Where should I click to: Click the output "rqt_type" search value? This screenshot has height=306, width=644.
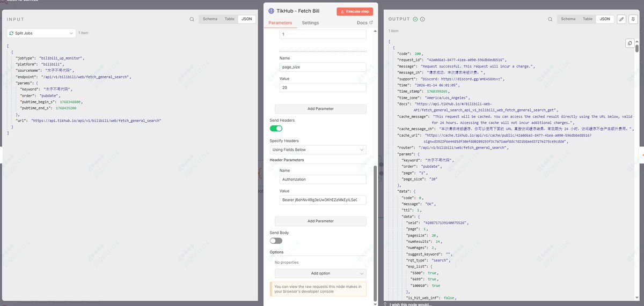click(x=440, y=260)
